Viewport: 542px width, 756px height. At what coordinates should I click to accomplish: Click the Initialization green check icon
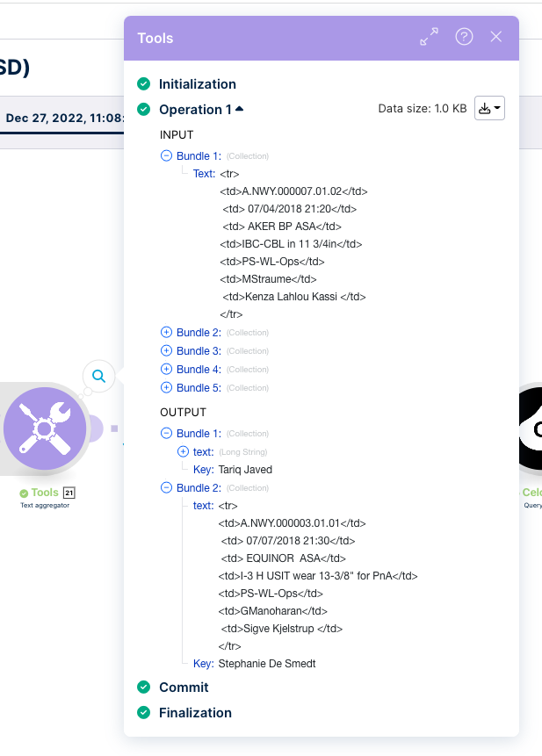coord(144,84)
